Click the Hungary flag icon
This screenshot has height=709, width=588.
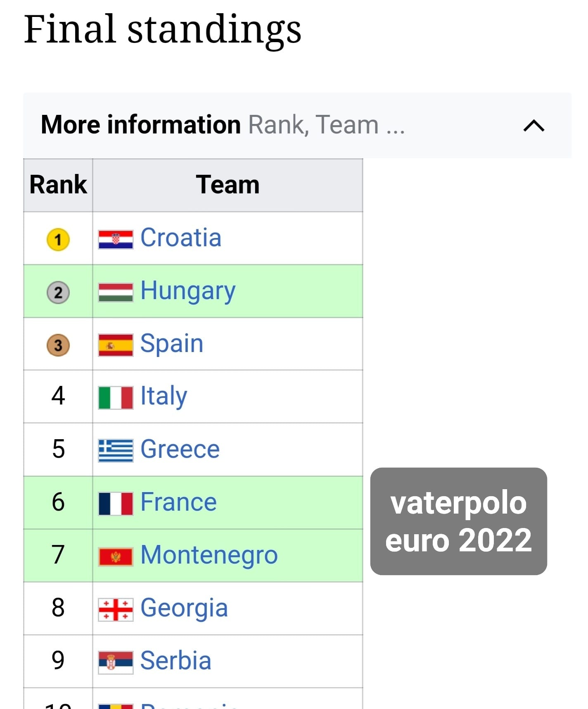[x=116, y=292]
